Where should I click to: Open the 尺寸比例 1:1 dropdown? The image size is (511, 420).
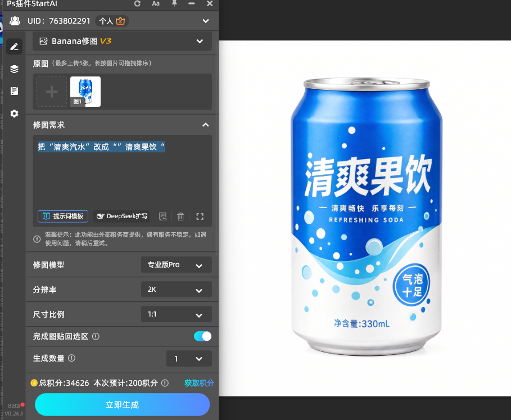coord(177,314)
